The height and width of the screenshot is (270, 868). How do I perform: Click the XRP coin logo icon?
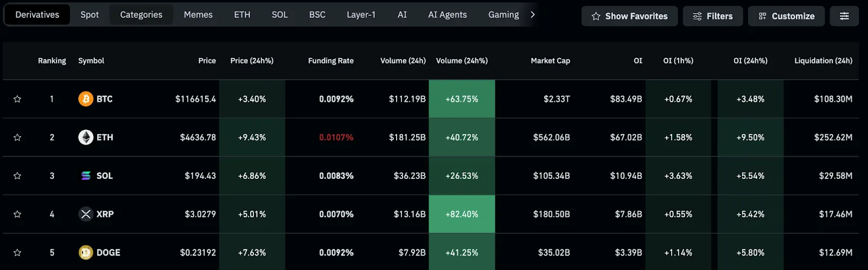click(86, 214)
